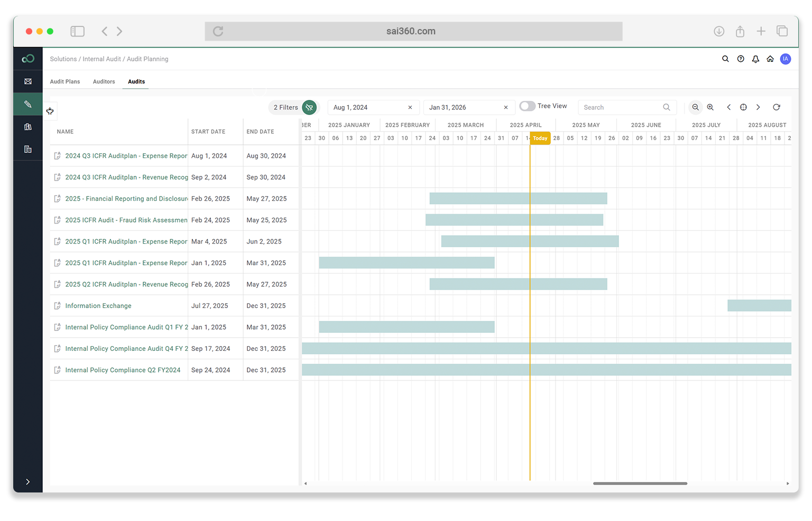
Task: Open the books library sidebar icon
Action: coord(28,127)
